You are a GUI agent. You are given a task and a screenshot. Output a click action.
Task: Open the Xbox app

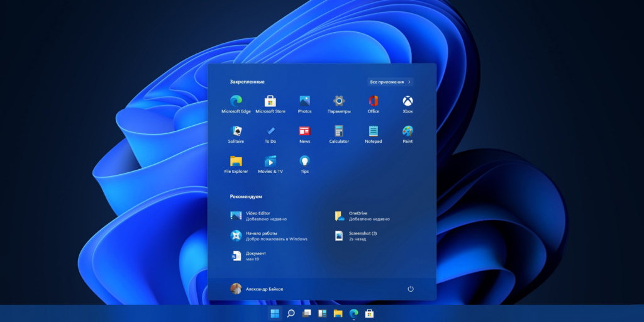[x=408, y=104]
